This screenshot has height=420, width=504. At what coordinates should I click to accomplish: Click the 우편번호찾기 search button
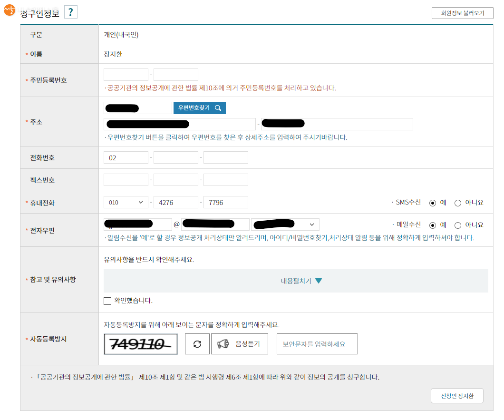(x=200, y=108)
